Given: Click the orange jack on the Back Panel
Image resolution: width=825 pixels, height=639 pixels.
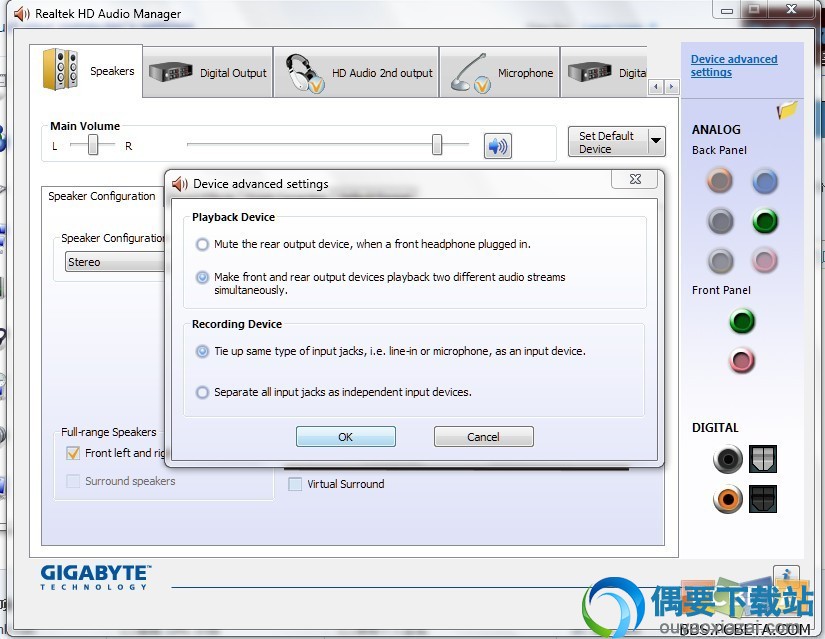Looking at the screenshot, I should 719,180.
